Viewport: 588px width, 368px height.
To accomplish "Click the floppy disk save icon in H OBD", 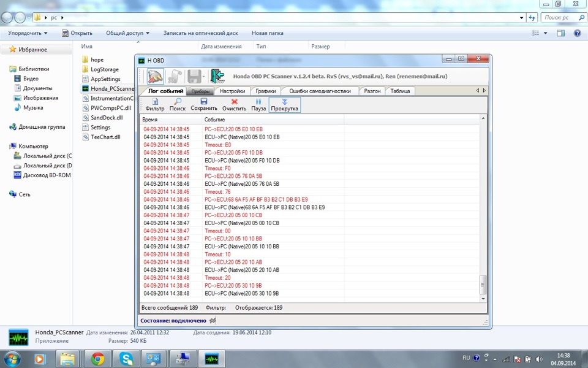I will (194, 76).
